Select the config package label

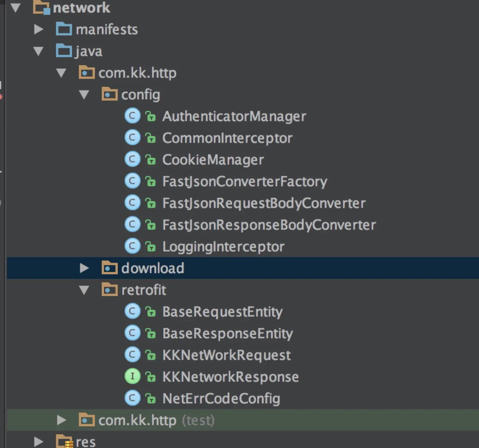click(x=141, y=95)
